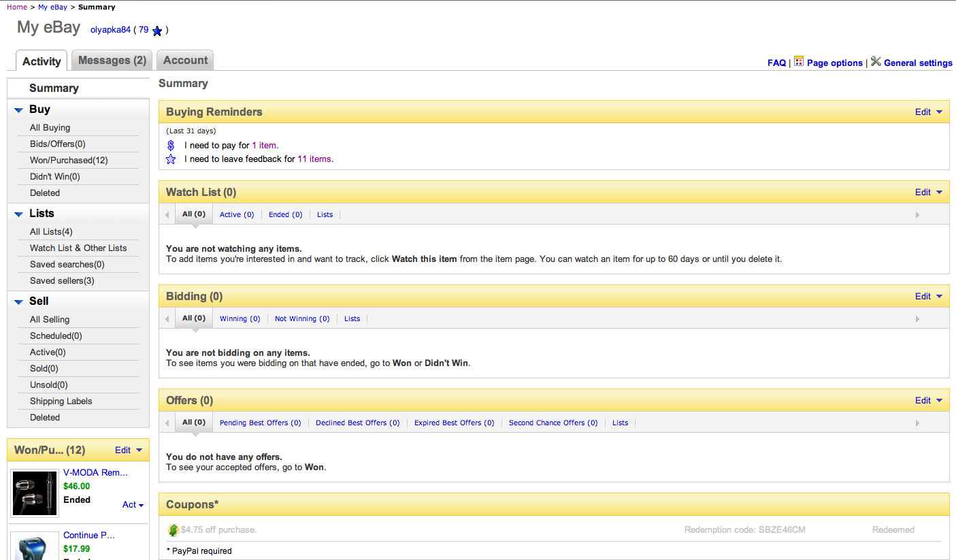Collapse the Lists section in sidebar

coord(19,214)
